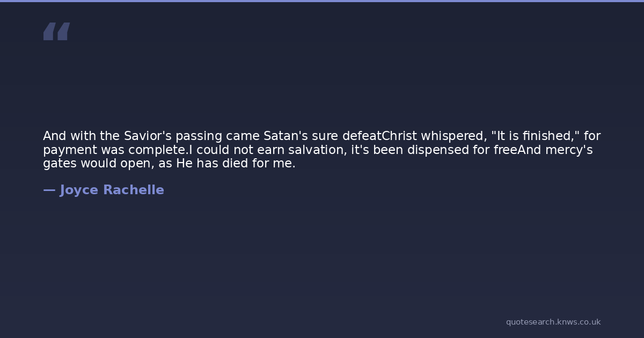Visit the quotesearch.knws.co.uk watermark link
The image size is (644, 338).
click(x=553, y=322)
